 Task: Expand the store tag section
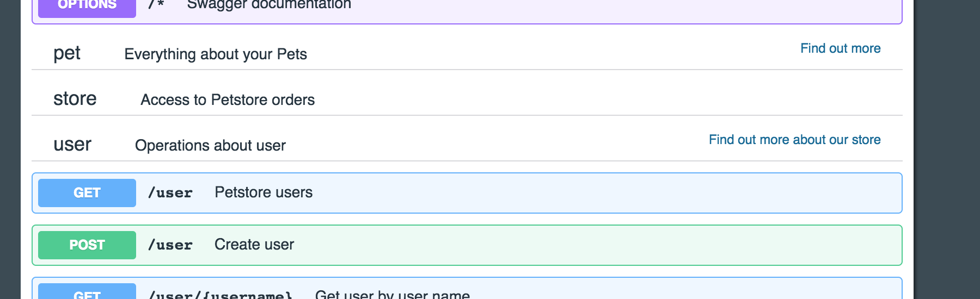(x=75, y=99)
